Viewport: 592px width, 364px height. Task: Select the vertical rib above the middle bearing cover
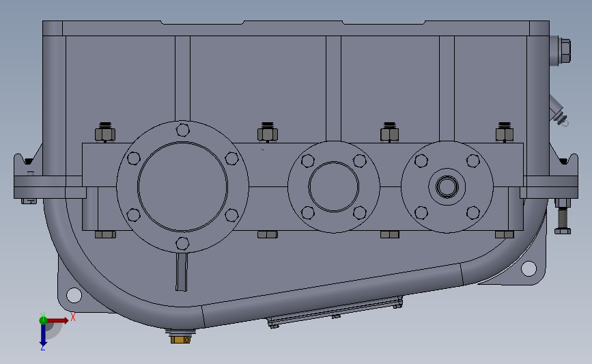click(333, 88)
